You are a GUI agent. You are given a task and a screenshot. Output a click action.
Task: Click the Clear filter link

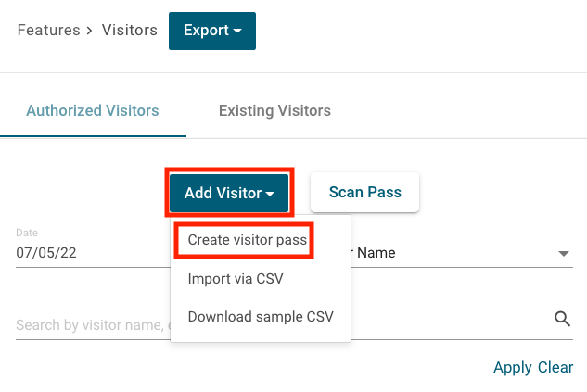pos(555,367)
